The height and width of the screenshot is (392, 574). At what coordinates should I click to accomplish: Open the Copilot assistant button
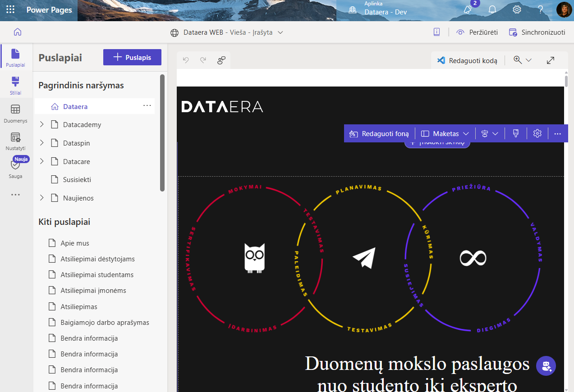click(x=546, y=365)
